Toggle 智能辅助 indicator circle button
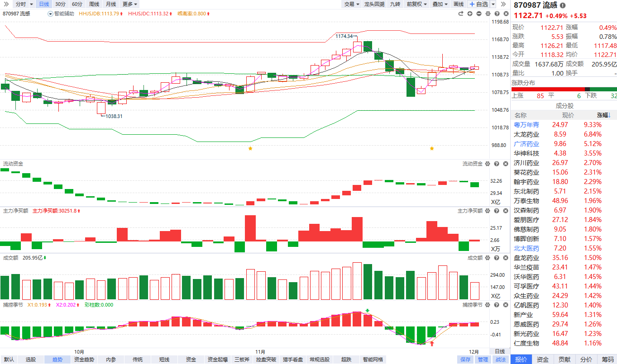The width and height of the screenshot is (617, 364). click(x=50, y=14)
